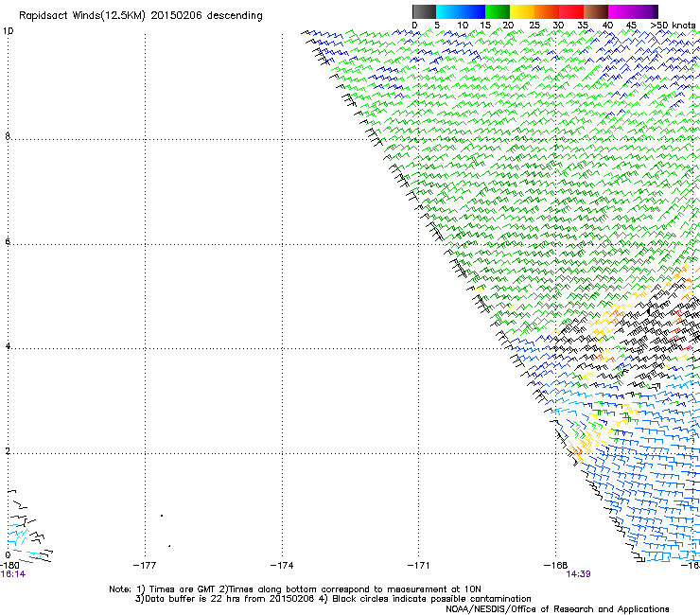Click the dark purple >50 knots legend segment
700x615 pixels.
[656, 11]
